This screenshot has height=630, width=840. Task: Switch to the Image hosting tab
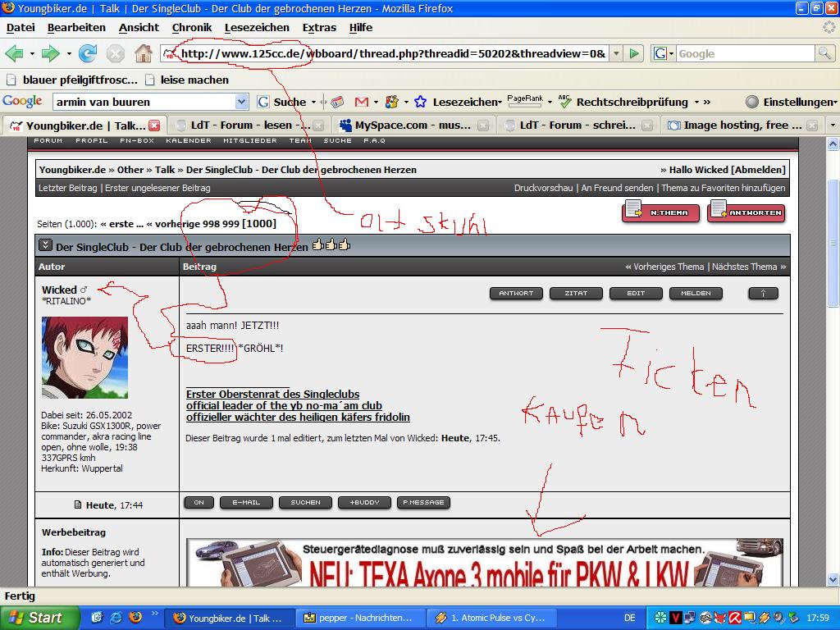pyautogui.click(x=742, y=126)
